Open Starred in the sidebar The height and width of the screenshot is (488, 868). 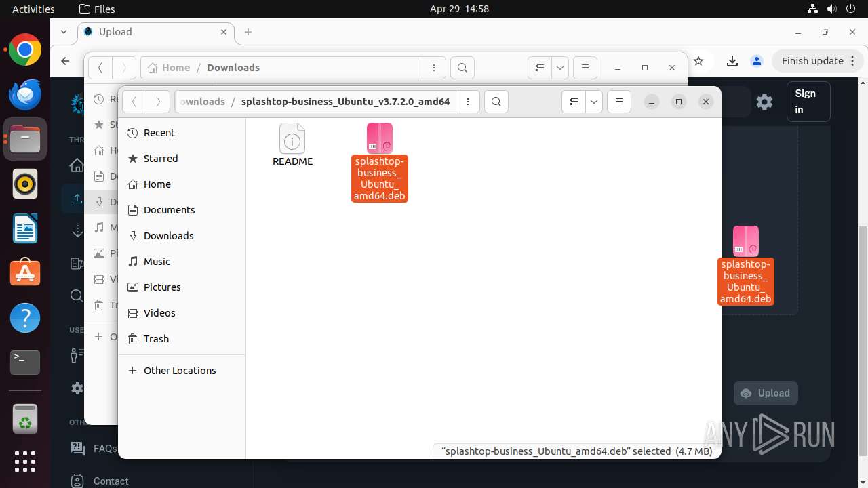pos(182,159)
